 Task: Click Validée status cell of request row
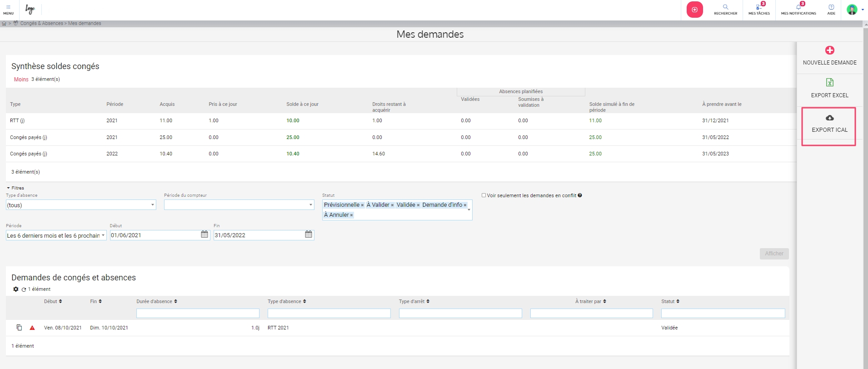pyautogui.click(x=669, y=328)
